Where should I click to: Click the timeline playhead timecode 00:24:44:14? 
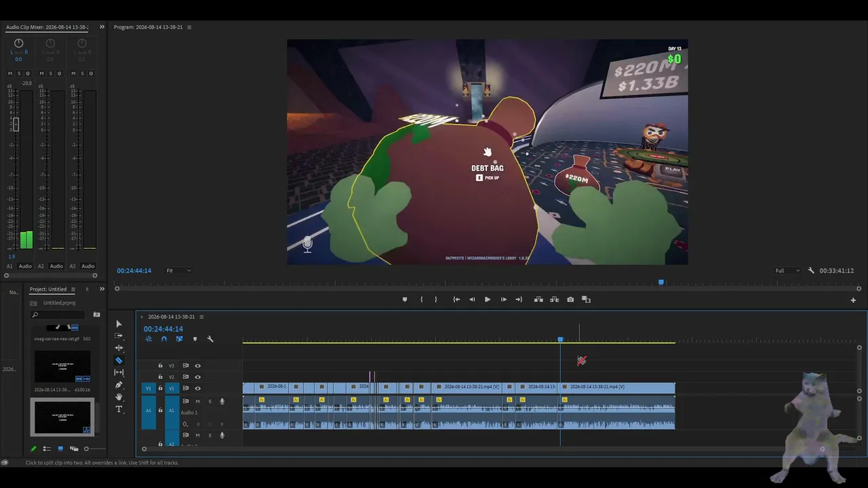pos(163,329)
